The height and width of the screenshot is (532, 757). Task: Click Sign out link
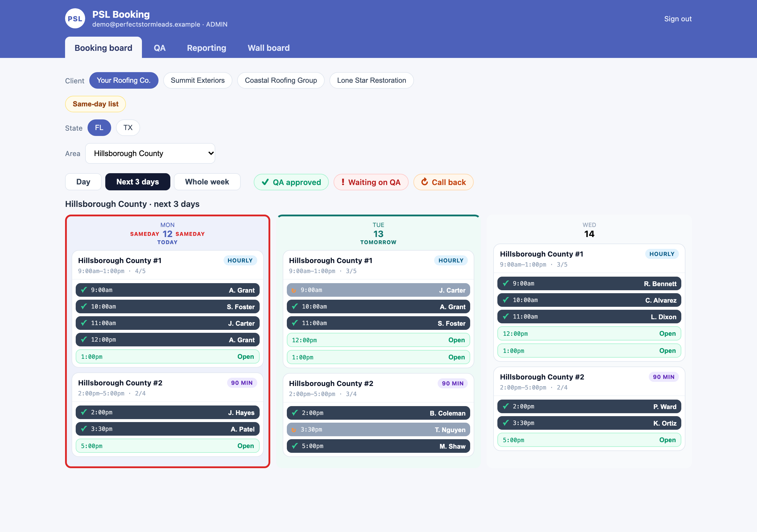[678, 19]
